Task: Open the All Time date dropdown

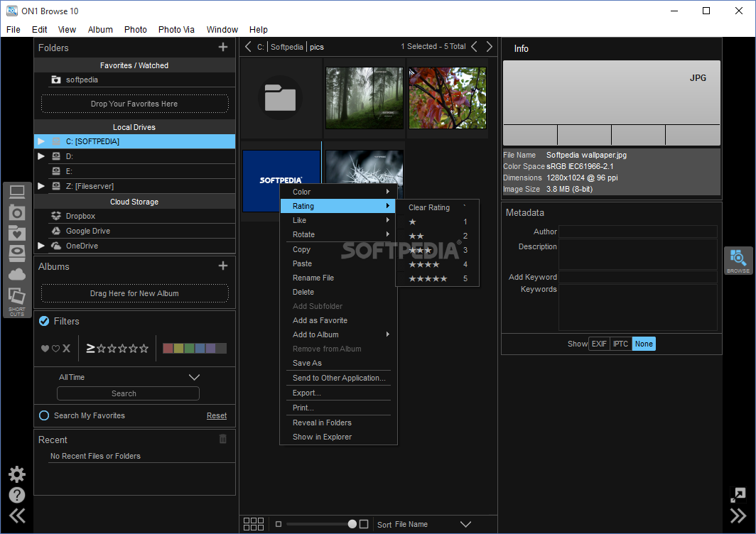Action: [128, 377]
